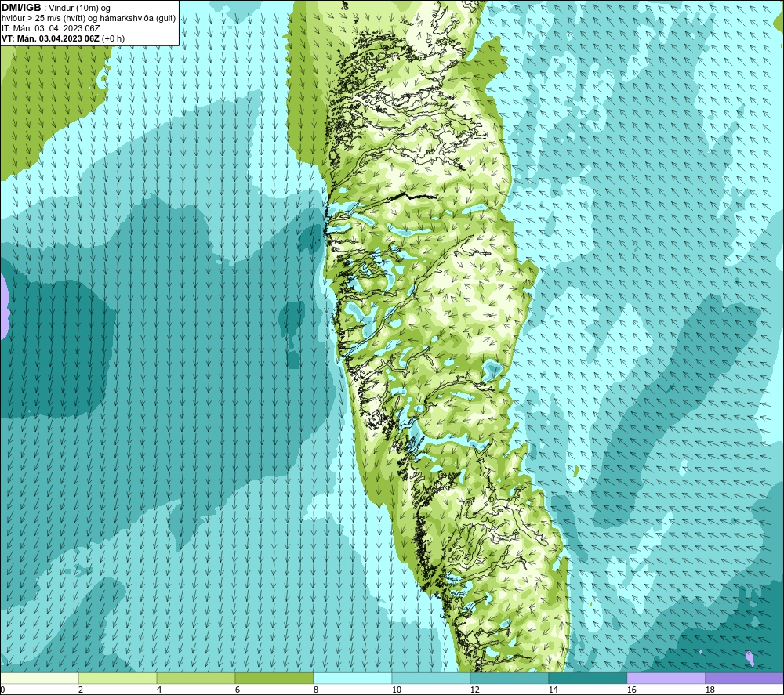Viewport: 784px width, 695px height.
Task: Click the legend label '18'
Action: 710,690
